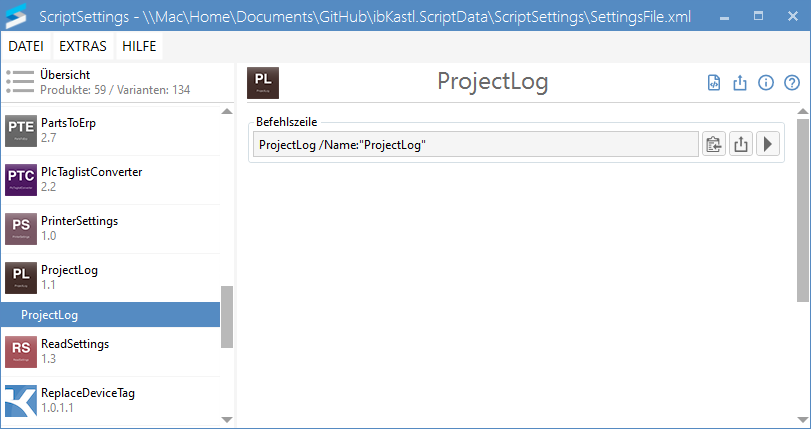Select the PartsToErp product icon
Image resolution: width=811 pixels, height=429 pixels.
21,130
